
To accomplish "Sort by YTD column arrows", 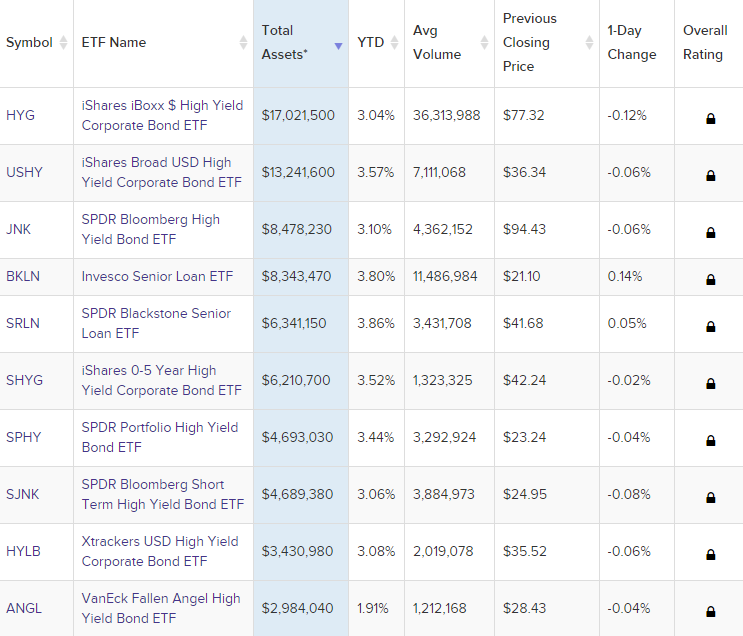I will point(394,43).
